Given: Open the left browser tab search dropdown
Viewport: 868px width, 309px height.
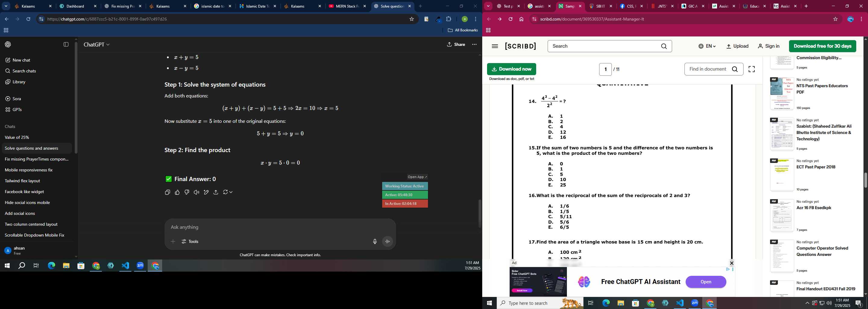Looking at the screenshot, I should point(6,6).
